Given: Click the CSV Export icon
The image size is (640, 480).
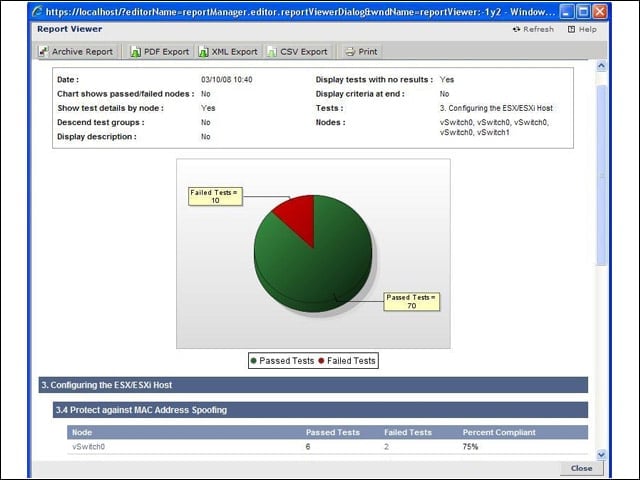Looking at the screenshot, I should coord(271,52).
